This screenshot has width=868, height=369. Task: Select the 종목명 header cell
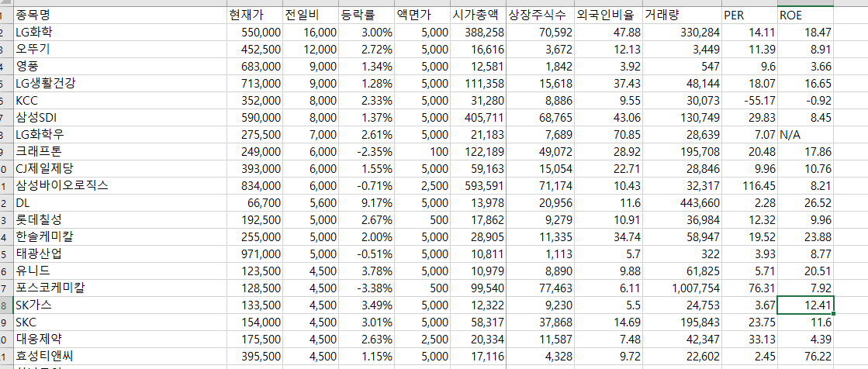(x=119, y=15)
